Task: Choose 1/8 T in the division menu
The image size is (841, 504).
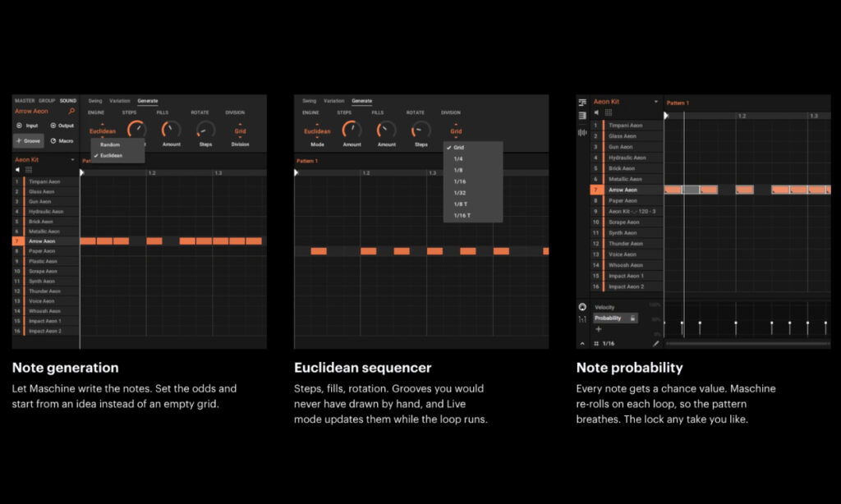Action: [x=473, y=204]
